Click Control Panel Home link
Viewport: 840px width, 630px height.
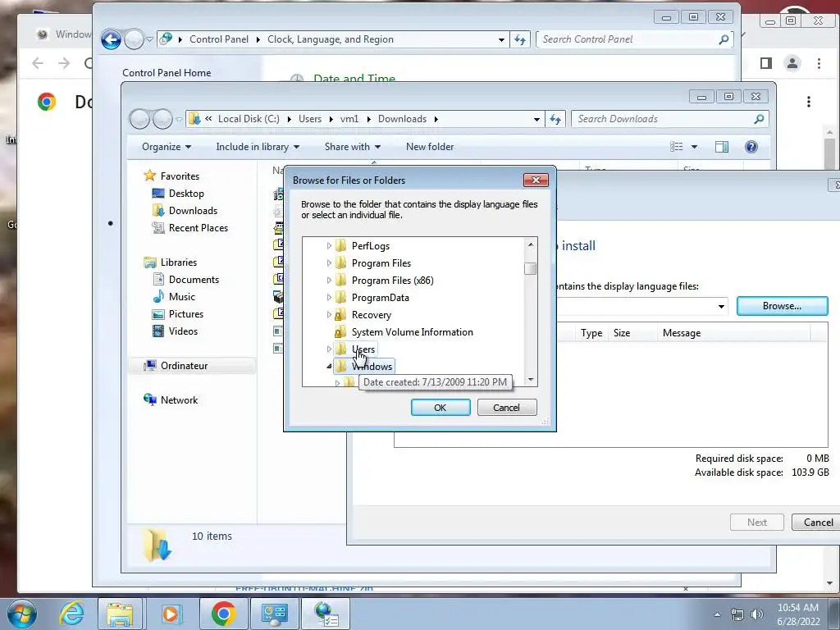167,73
